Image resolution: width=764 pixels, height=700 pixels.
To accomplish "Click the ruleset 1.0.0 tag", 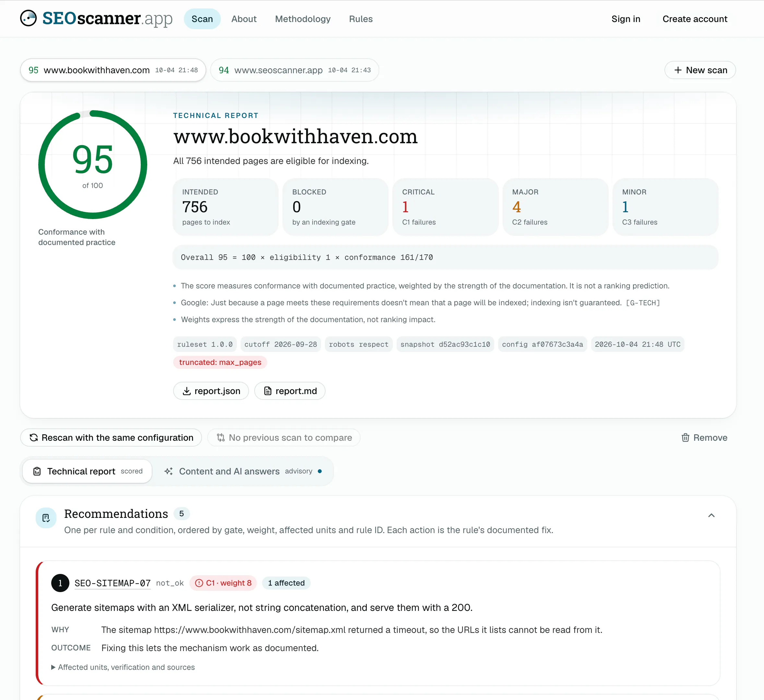I will click(205, 344).
